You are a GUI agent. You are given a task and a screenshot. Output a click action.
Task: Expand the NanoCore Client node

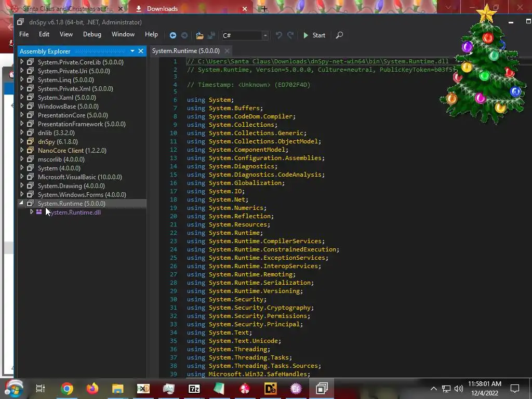(22, 150)
